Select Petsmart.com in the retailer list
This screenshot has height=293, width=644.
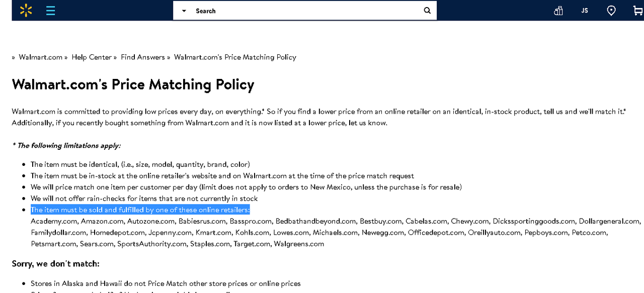point(53,244)
